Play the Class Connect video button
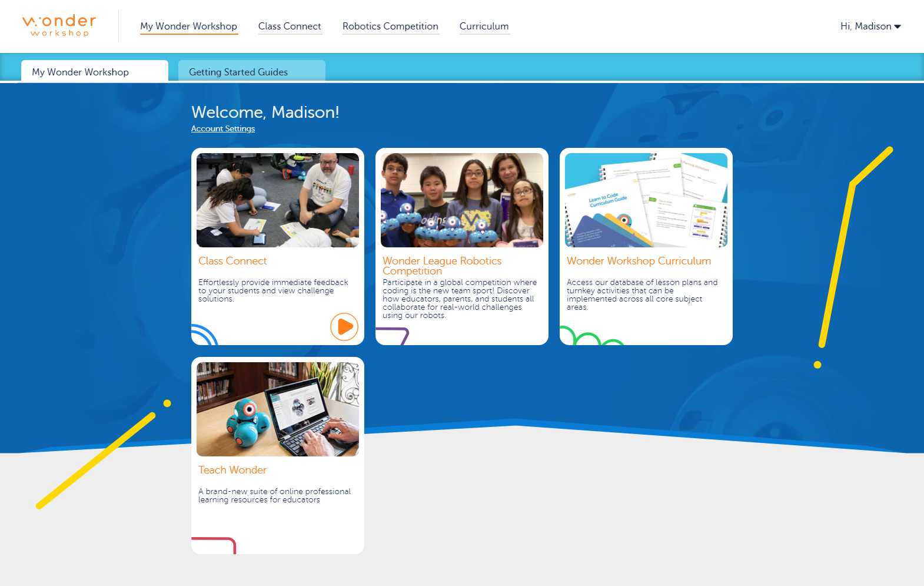 click(x=344, y=327)
